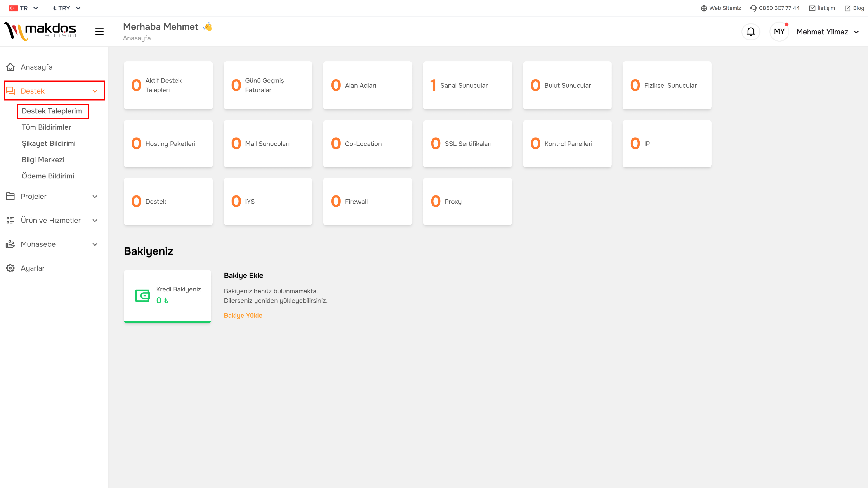
Task: Click the Bakiye Yükle link
Action: click(243, 315)
